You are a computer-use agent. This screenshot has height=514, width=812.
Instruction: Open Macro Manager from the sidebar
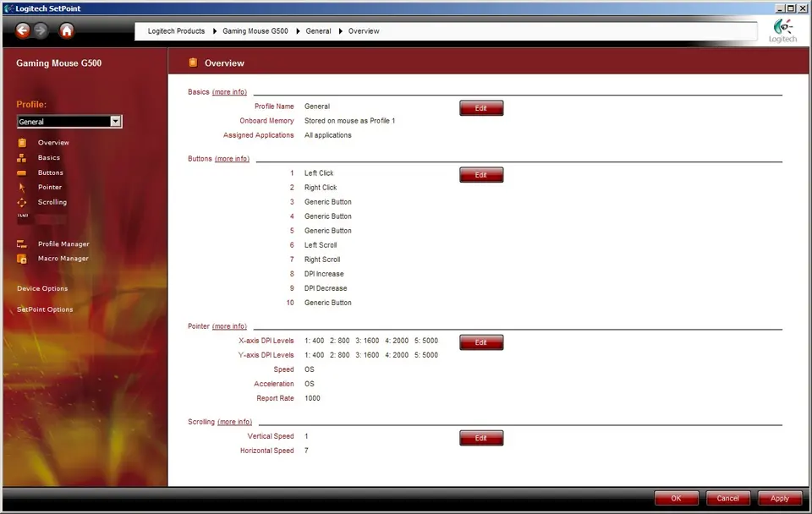(63, 259)
